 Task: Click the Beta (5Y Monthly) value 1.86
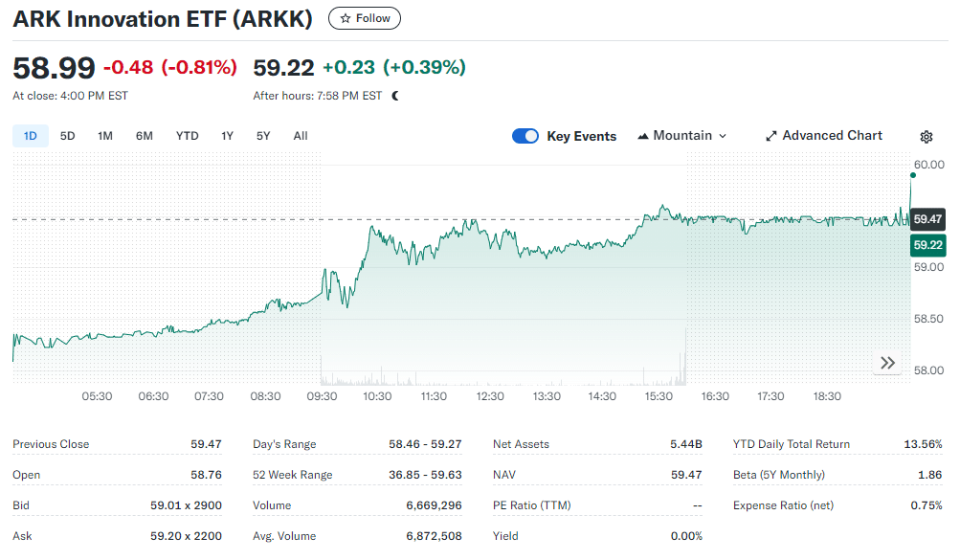tap(930, 475)
